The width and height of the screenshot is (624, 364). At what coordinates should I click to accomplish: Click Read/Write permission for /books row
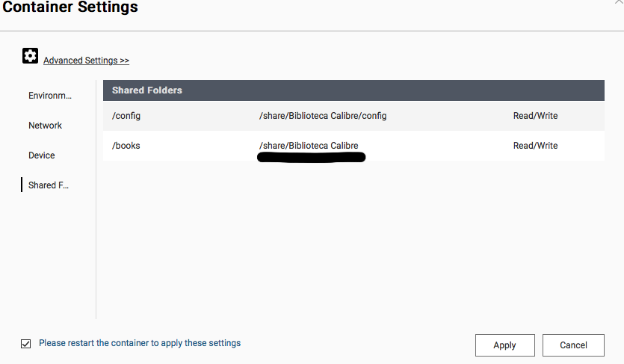535,146
